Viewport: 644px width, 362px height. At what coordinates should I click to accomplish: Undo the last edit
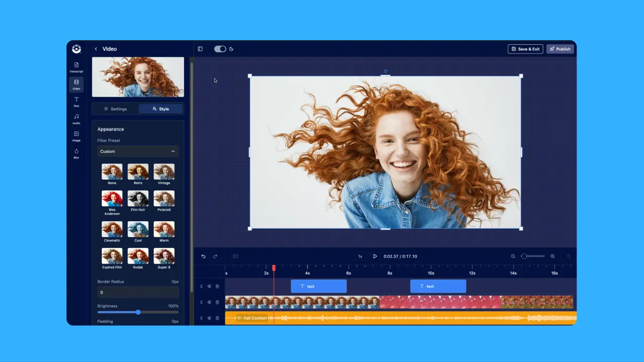pyautogui.click(x=203, y=256)
